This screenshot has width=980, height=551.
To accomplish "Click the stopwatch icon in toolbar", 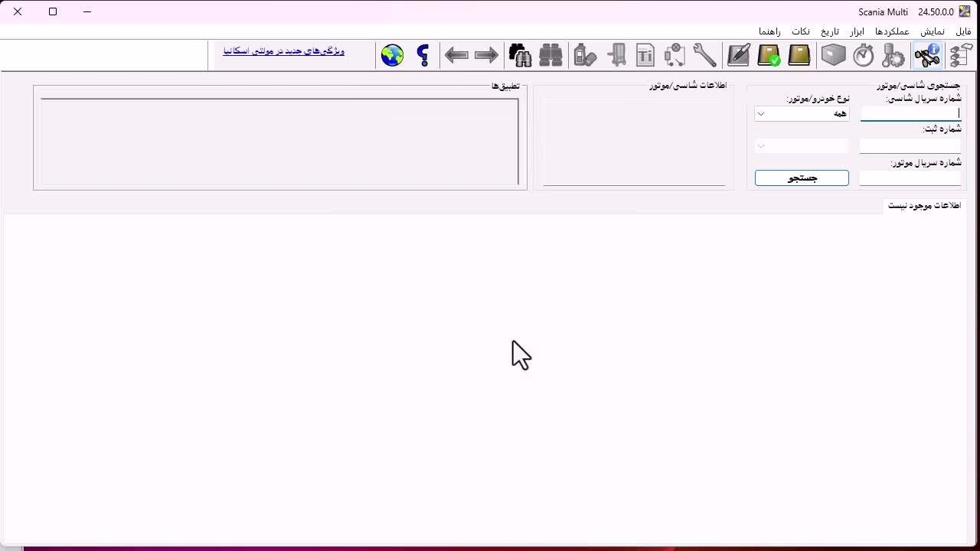I will [864, 55].
